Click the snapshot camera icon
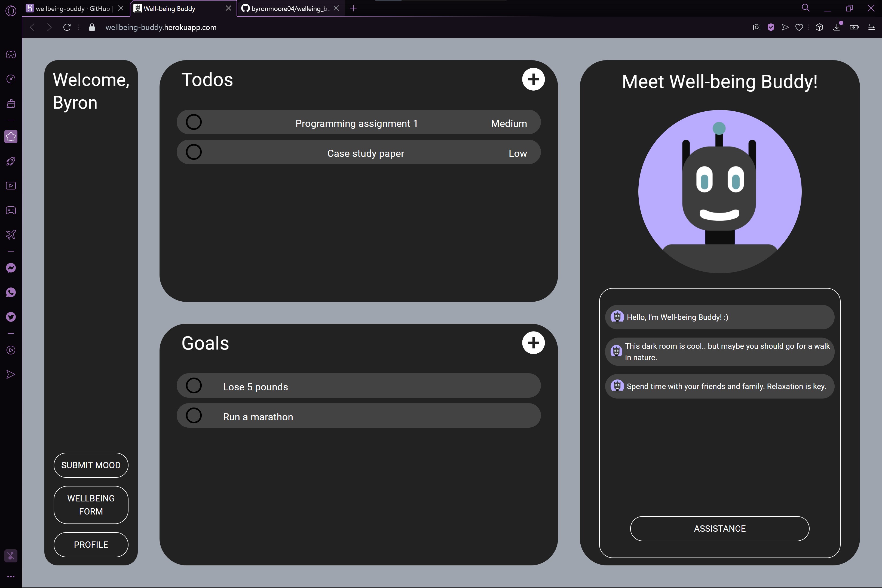Screen dimensions: 882x588 757,27
